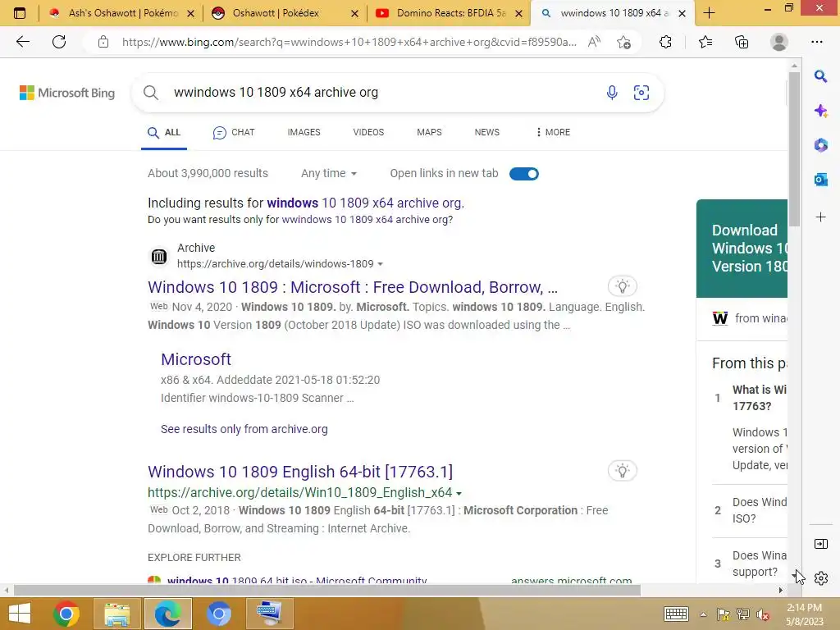Open Edge Settings and more menu
The width and height of the screenshot is (840, 630).
point(817,42)
